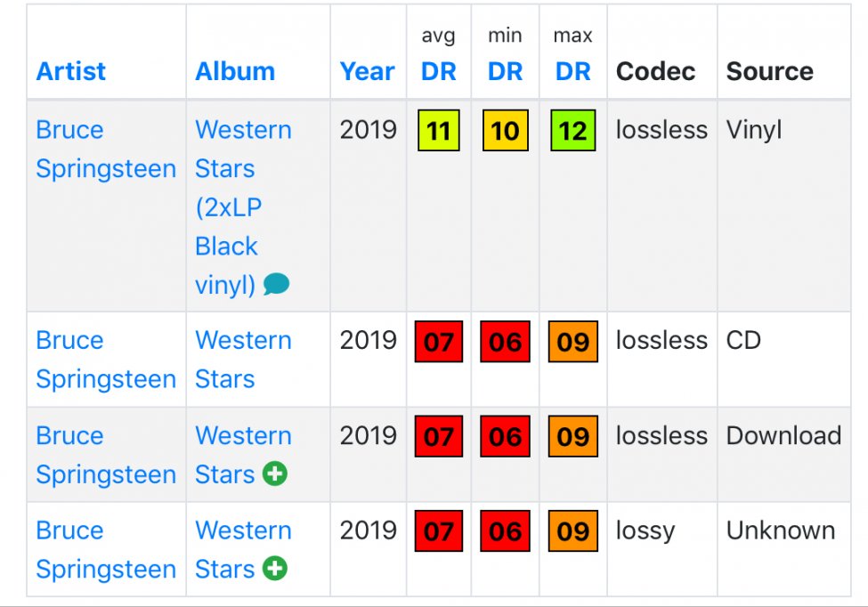Sort table by Artist column header
The height and width of the screenshot is (607, 868).
pos(71,71)
